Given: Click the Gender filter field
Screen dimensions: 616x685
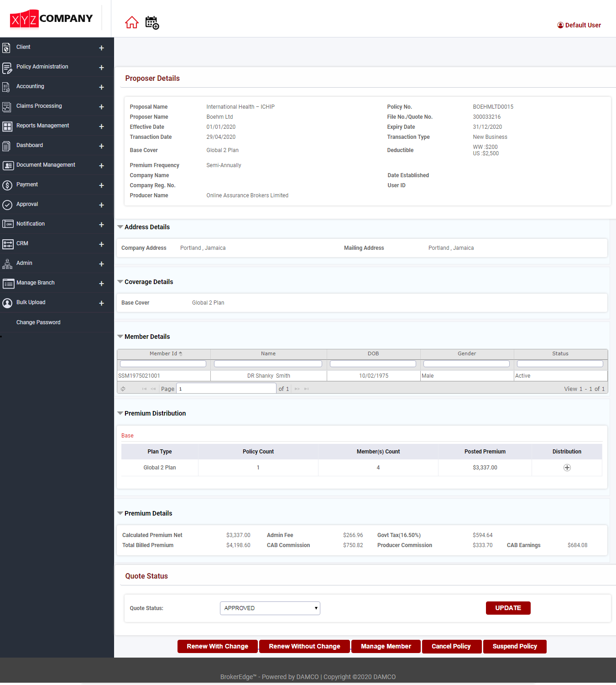Looking at the screenshot, I should coord(467,364).
